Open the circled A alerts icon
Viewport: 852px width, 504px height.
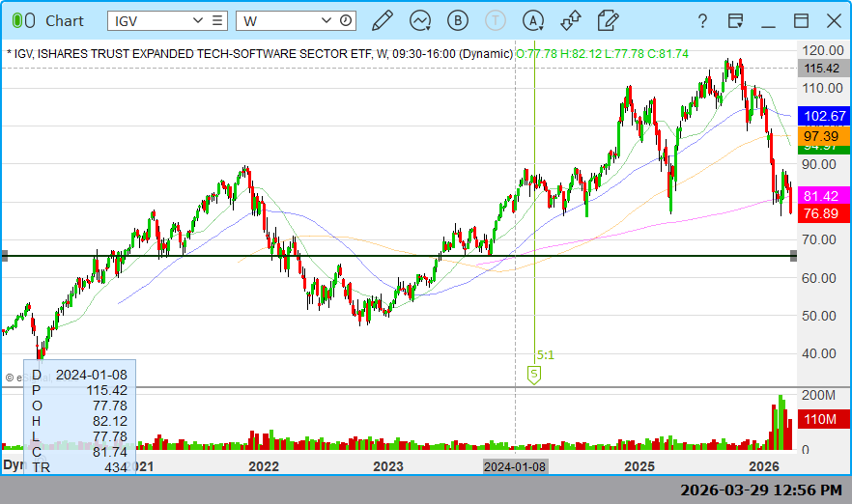[533, 20]
